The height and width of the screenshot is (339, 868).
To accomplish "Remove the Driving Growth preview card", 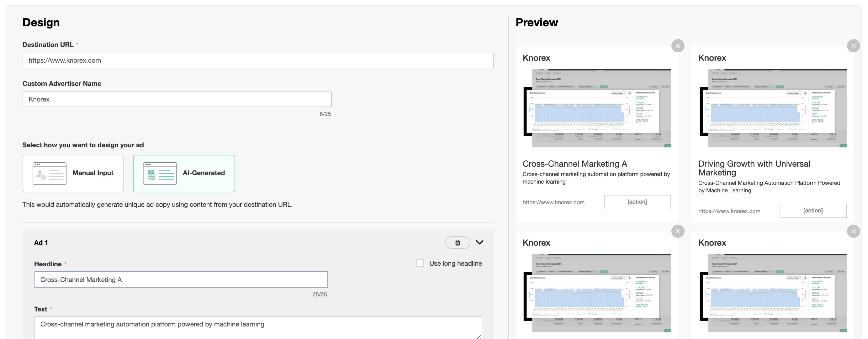I will click(853, 46).
